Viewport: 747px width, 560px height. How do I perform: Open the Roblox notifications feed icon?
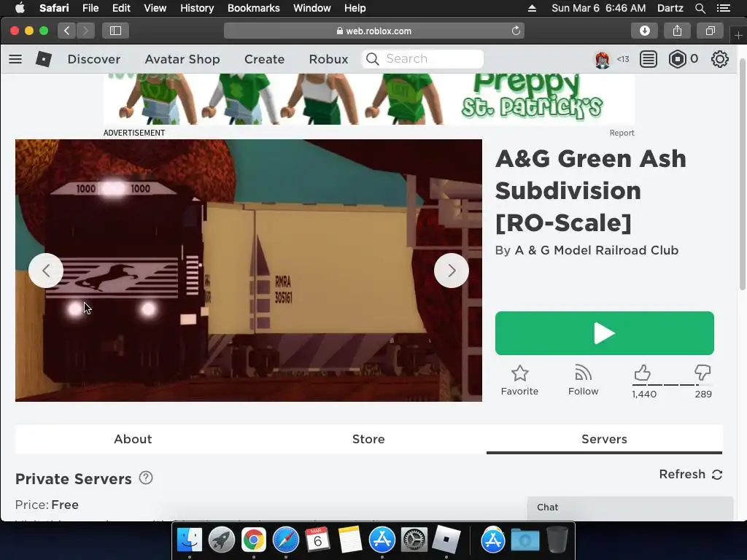(x=648, y=59)
